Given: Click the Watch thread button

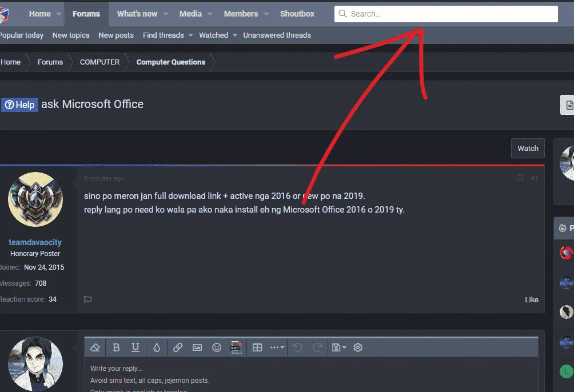Looking at the screenshot, I should pyautogui.click(x=528, y=148).
